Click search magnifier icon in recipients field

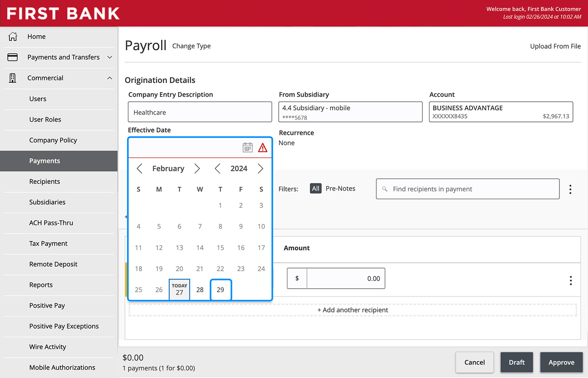click(385, 189)
